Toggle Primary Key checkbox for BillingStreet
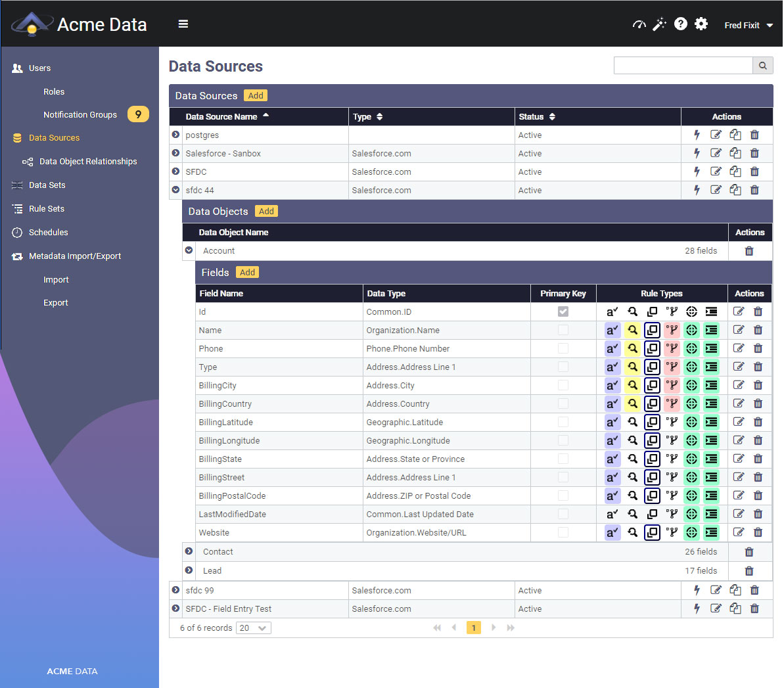The image size is (784, 688). tap(563, 478)
